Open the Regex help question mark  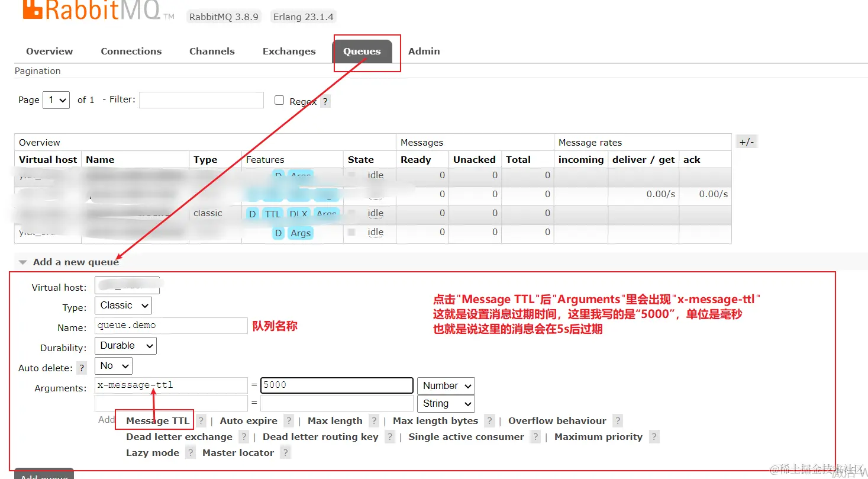(325, 101)
